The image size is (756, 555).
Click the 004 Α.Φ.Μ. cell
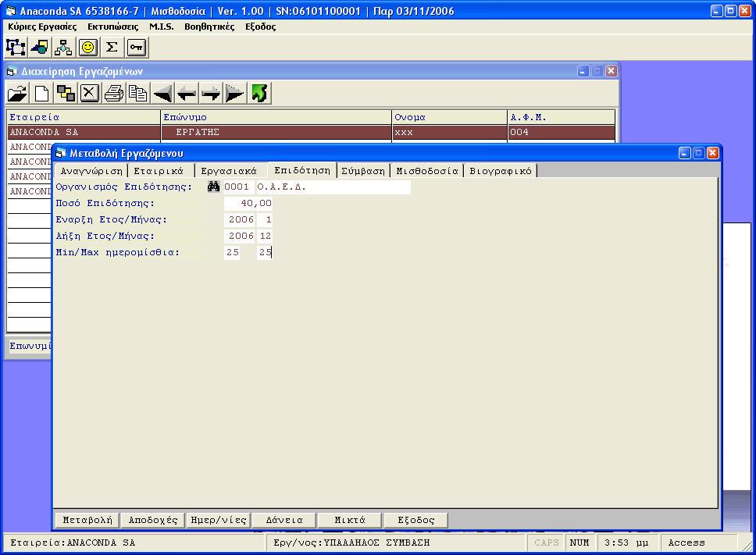click(x=562, y=132)
